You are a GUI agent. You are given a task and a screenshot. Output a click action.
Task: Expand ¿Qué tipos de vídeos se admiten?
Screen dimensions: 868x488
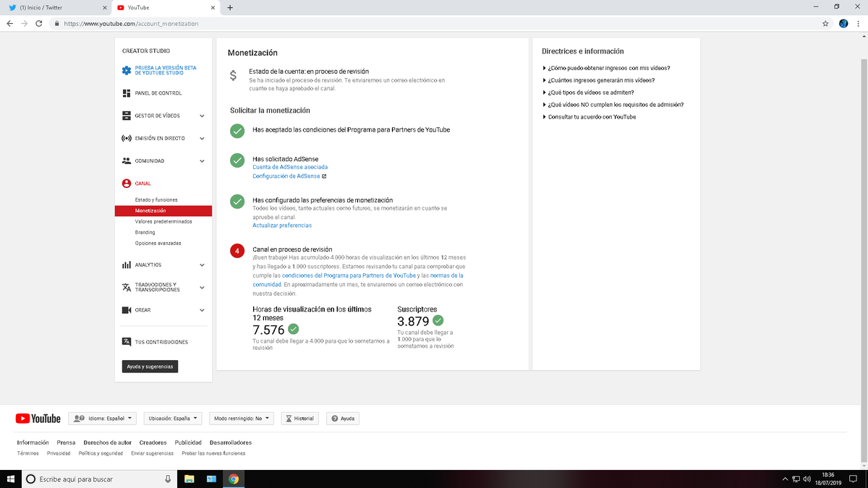point(588,93)
